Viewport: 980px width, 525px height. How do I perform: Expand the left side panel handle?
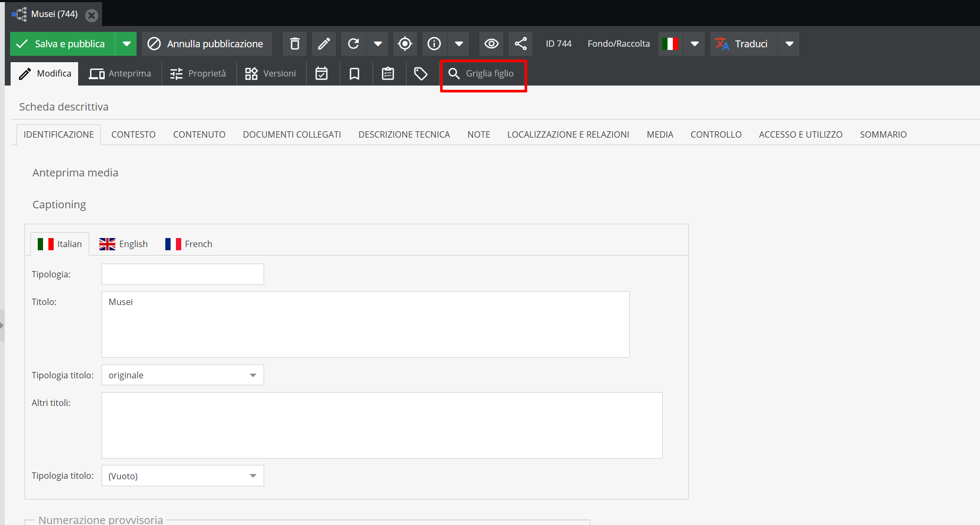click(x=2, y=325)
